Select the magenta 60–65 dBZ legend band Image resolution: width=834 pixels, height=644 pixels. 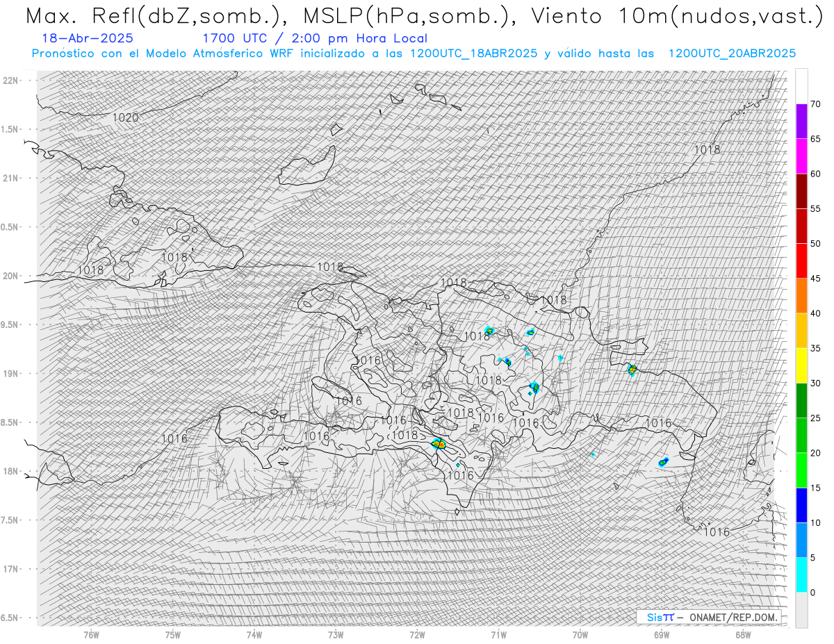pos(801,156)
